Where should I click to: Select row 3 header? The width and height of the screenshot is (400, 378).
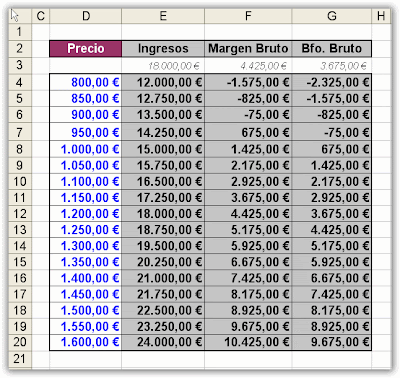[20, 65]
